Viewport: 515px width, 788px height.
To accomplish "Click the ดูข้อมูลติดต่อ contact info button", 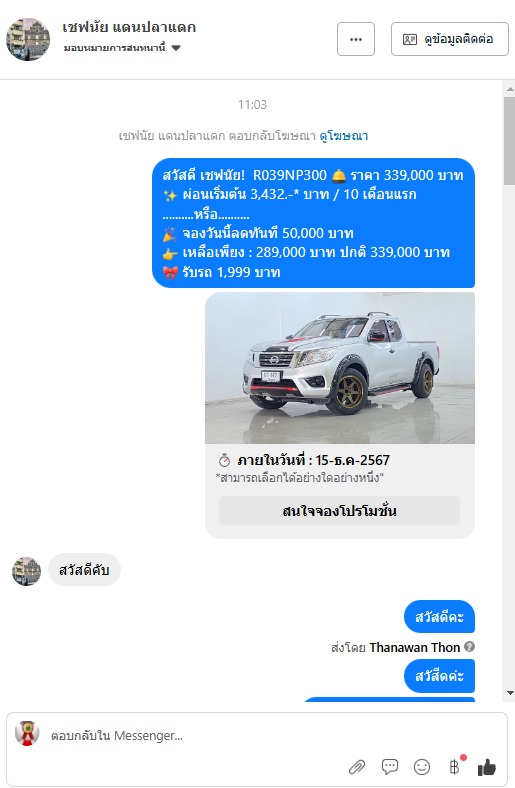I will click(450, 39).
